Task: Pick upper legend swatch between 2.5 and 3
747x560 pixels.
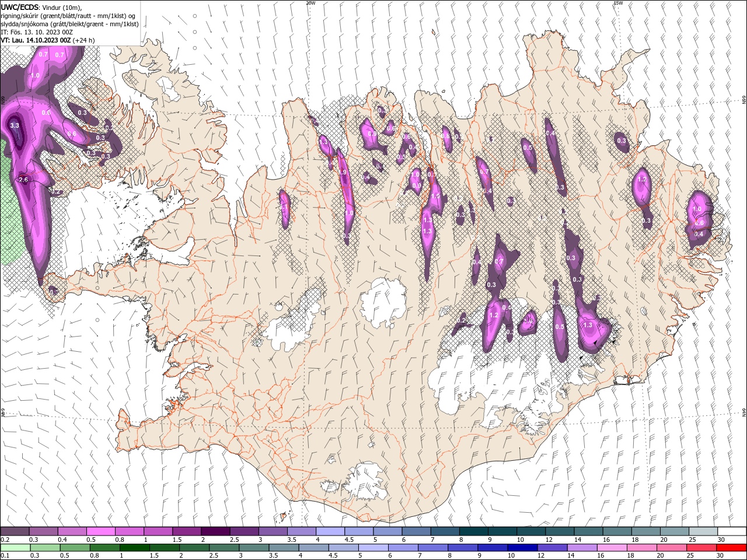Action: [x=244, y=531]
